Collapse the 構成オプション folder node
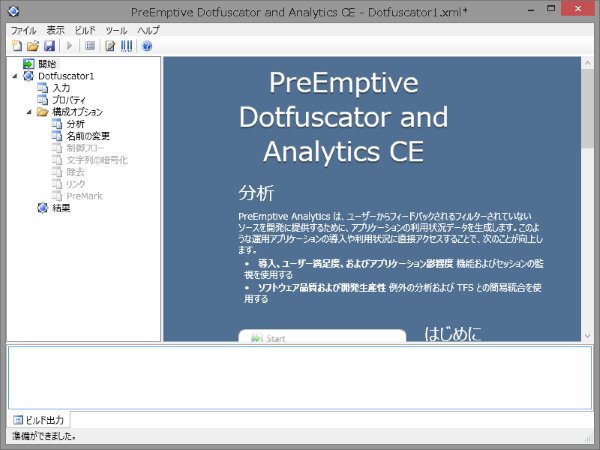This screenshot has height=450, width=600. point(29,112)
